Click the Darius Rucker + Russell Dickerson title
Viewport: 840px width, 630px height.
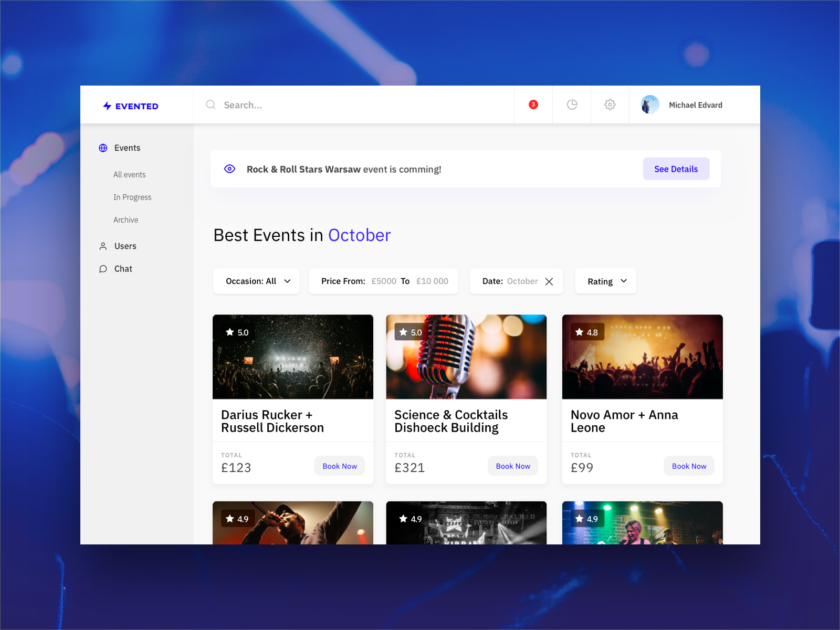[x=272, y=421]
